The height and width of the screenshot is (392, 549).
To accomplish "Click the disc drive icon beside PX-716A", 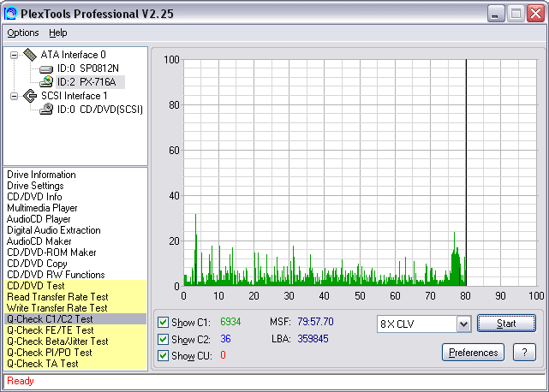I will click(46, 82).
